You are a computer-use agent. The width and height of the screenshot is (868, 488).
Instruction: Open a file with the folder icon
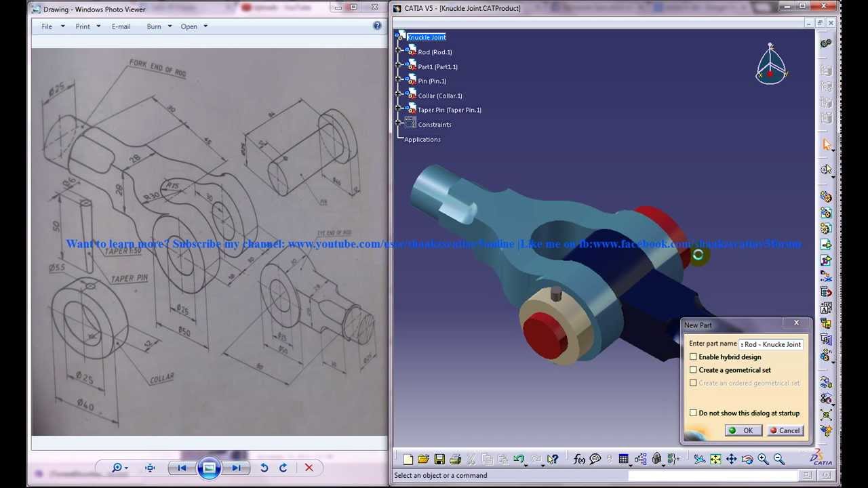click(x=424, y=460)
